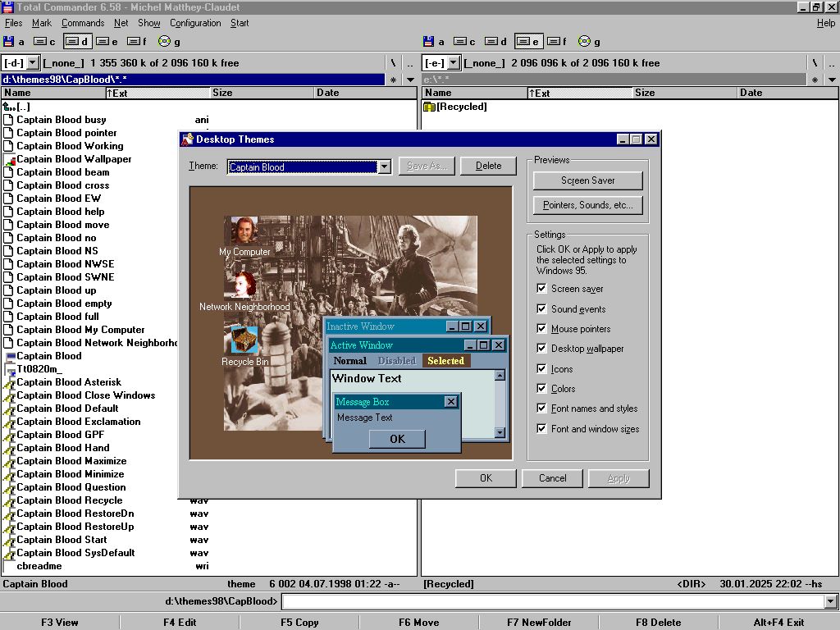Expand left panel drive selector dropdown
Viewport: 840px width, 630px height.
tap(32, 62)
